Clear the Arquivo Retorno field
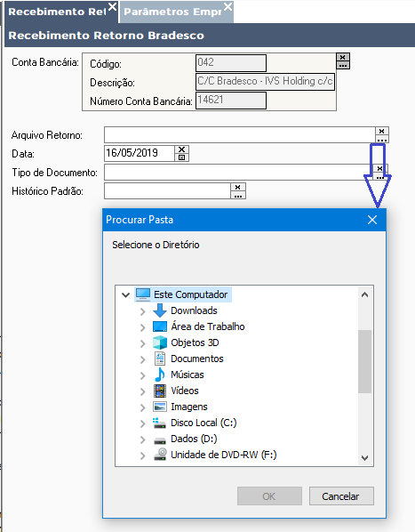 click(x=382, y=131)
